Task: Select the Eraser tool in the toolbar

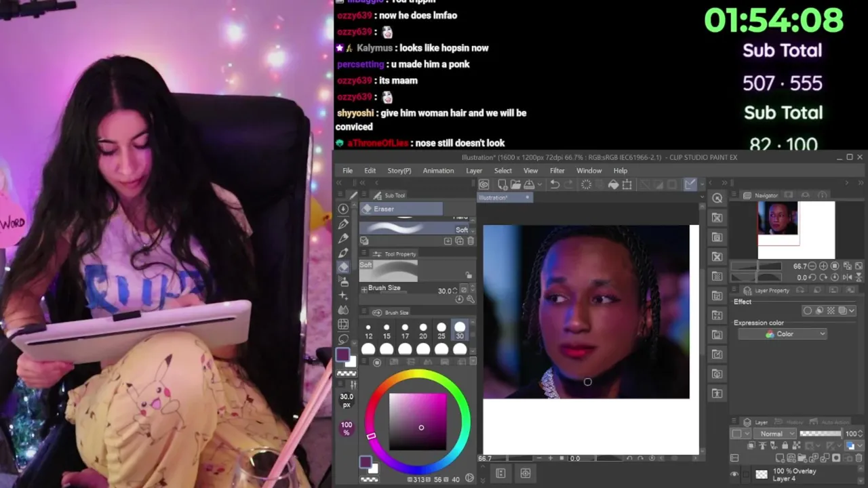Action: pyautogui.click(x=344, y=266)
